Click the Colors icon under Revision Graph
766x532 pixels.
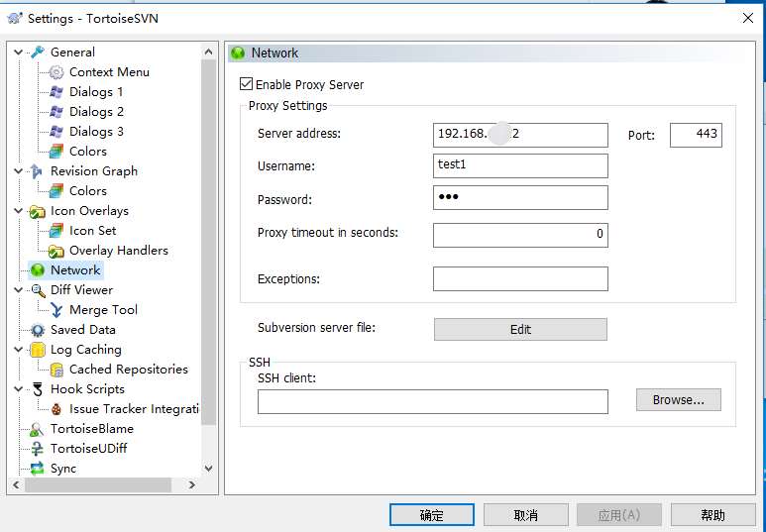click(x=56, y=191)
